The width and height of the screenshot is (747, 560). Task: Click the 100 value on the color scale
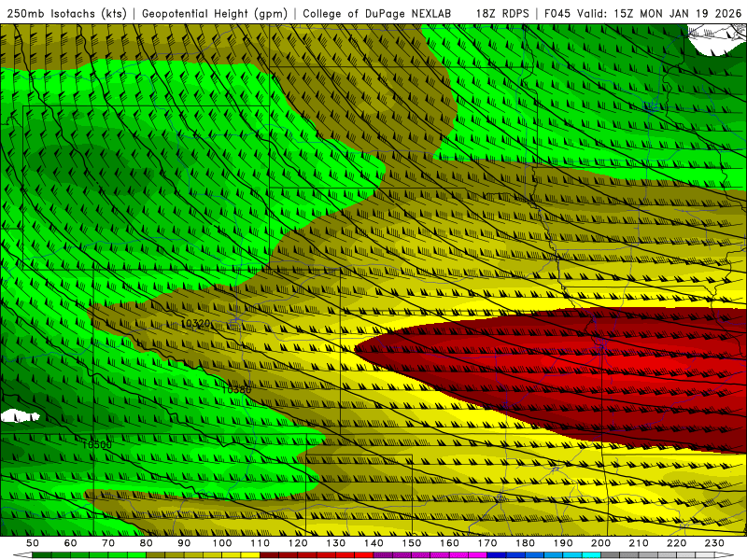coord(222,543)
